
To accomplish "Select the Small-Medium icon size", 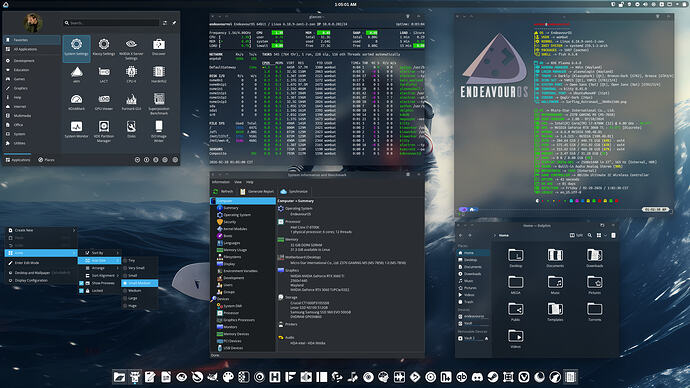I will 139,283.
